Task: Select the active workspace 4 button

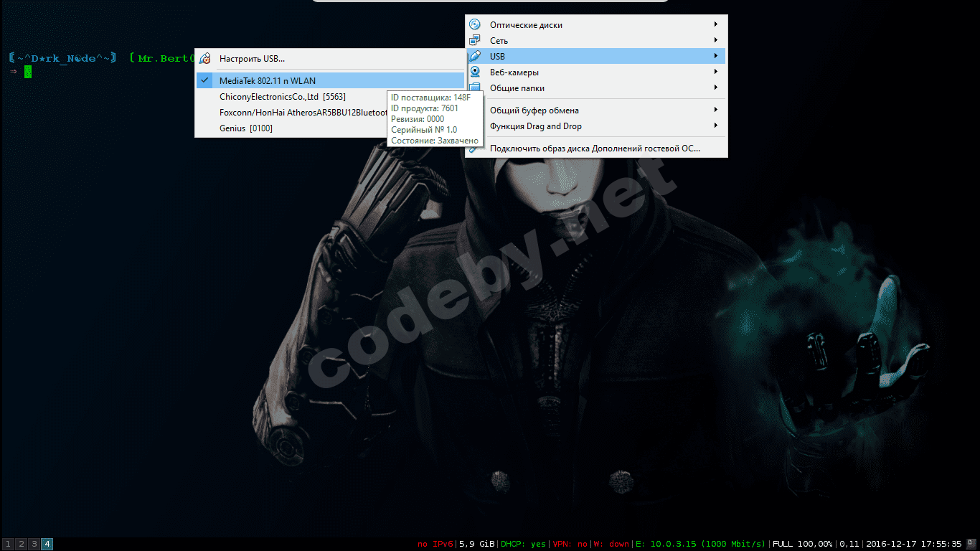Action: (x=47, y=544)
